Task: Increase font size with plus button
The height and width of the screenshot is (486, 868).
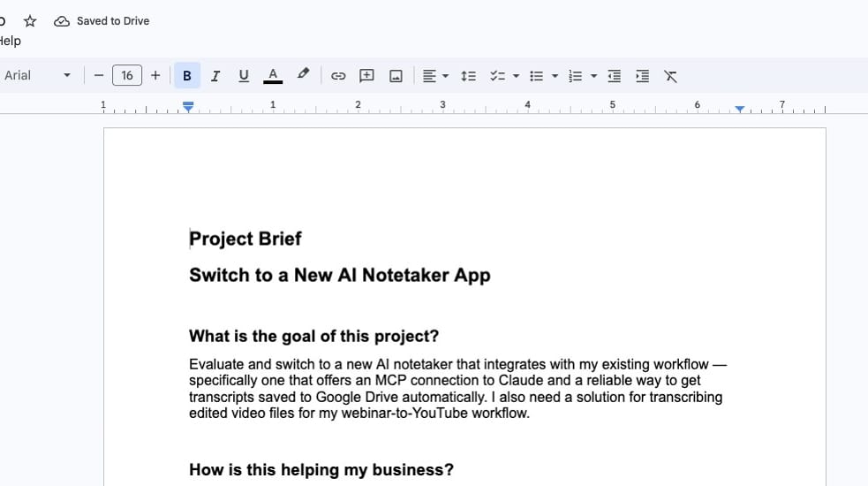Action: [x=155, y=75]
